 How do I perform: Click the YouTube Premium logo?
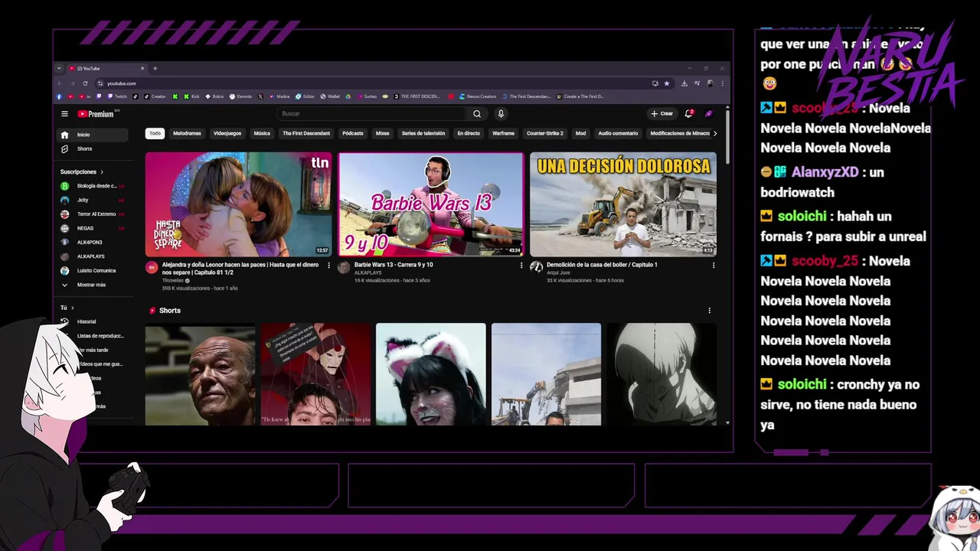point(96,114)
